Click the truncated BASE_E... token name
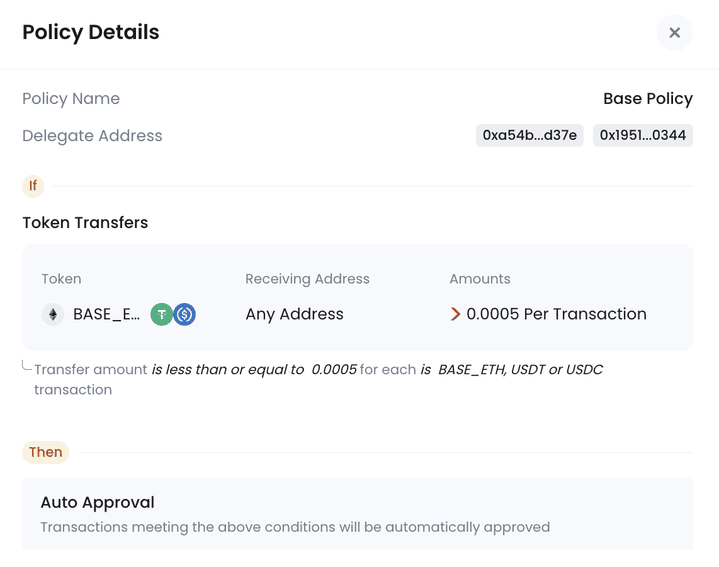The image size is (719, 567). point(106,314)
